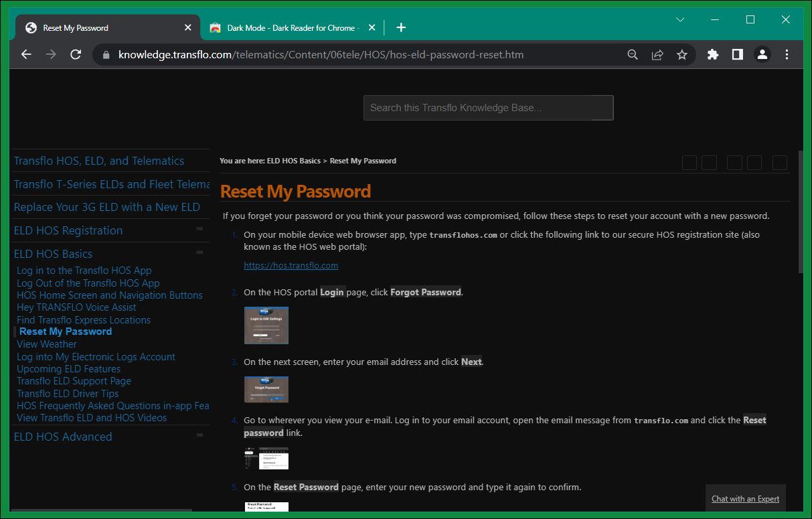Select ELD HOS Advanced in the sidebar
The height and width of the screenshot is (519, 812).
coord(63,437)
